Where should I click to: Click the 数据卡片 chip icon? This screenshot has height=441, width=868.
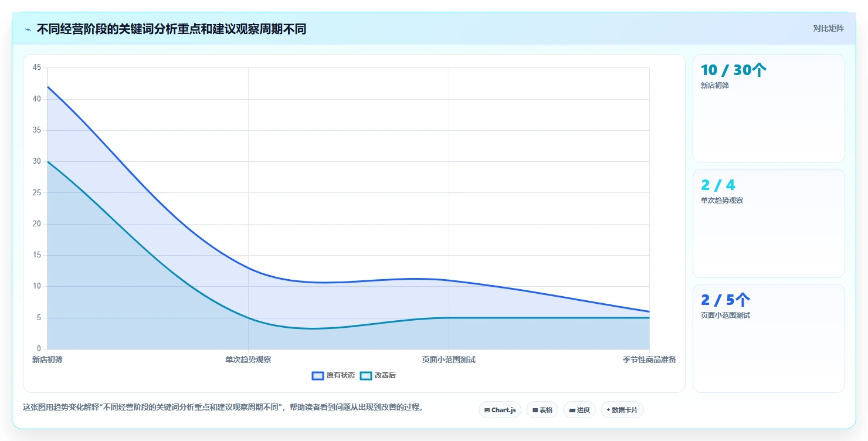coord(608,410)
